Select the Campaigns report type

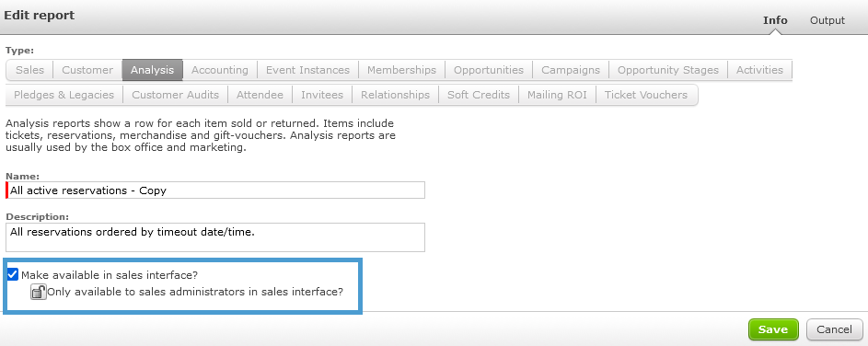571,70
